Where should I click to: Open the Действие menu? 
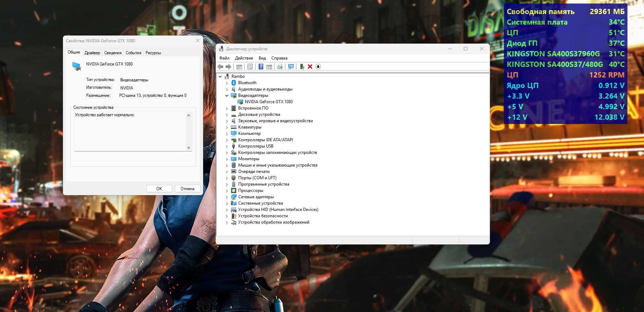(x=244, y=58)
